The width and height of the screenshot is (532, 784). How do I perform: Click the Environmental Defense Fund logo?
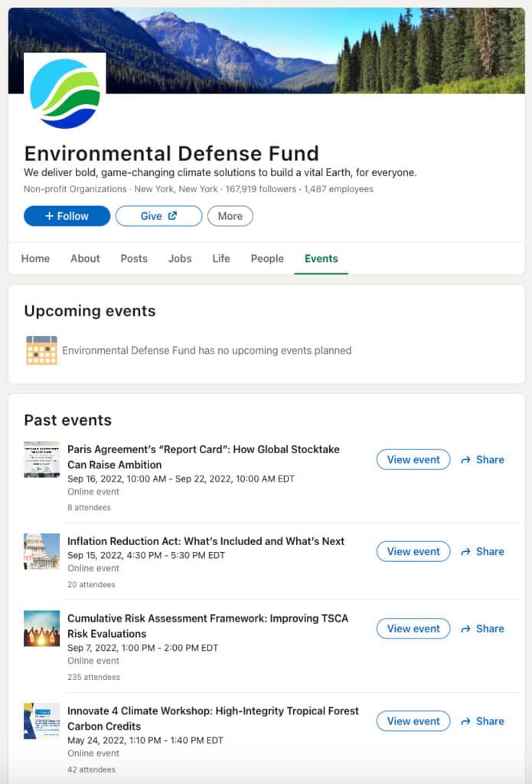(65, 93)
